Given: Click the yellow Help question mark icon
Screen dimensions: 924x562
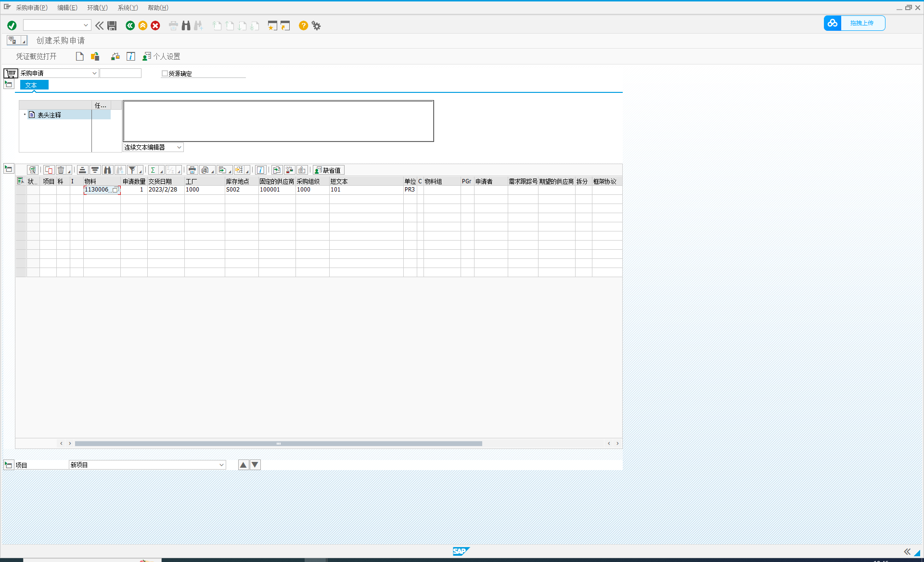Looking at the screenshot, I should point(303,26).
